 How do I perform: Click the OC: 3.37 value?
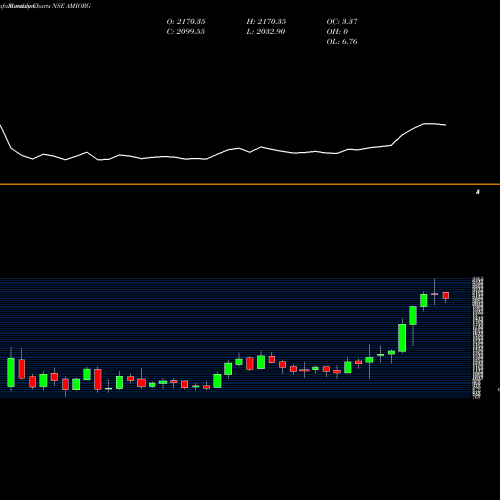pos(342,22)
